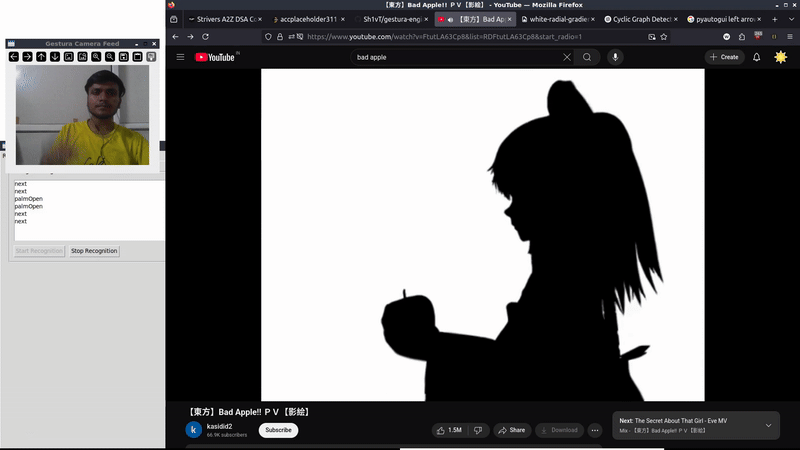Open the Firefox hamburger application menu

pyautogui.click(x=790, y=37)
